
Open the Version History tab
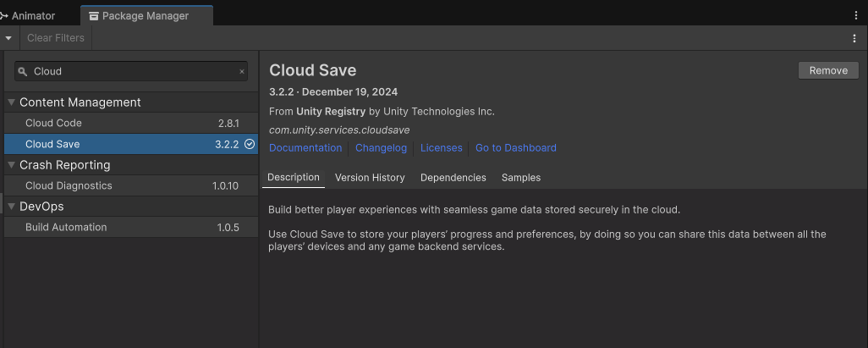coord(370,178)
